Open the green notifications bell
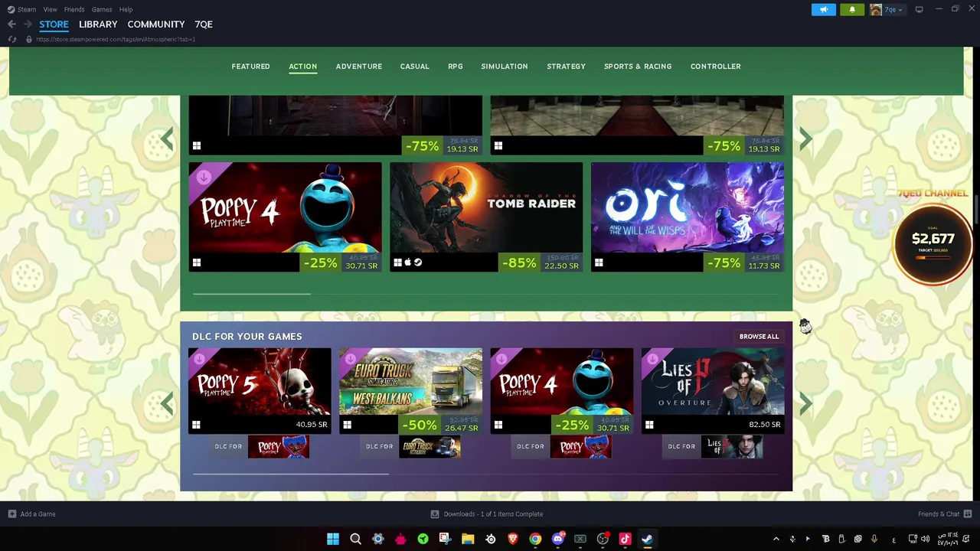 (x=852, y=9)
